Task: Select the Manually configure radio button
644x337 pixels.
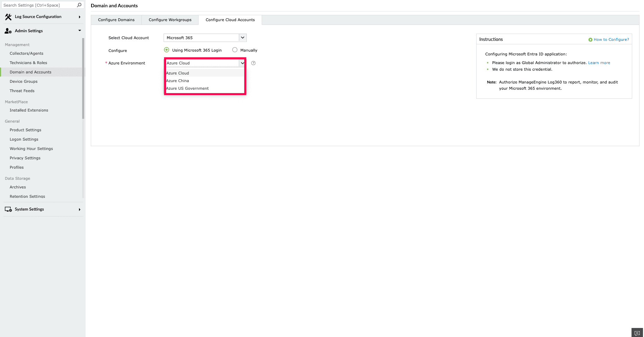Action: point(235,50)
